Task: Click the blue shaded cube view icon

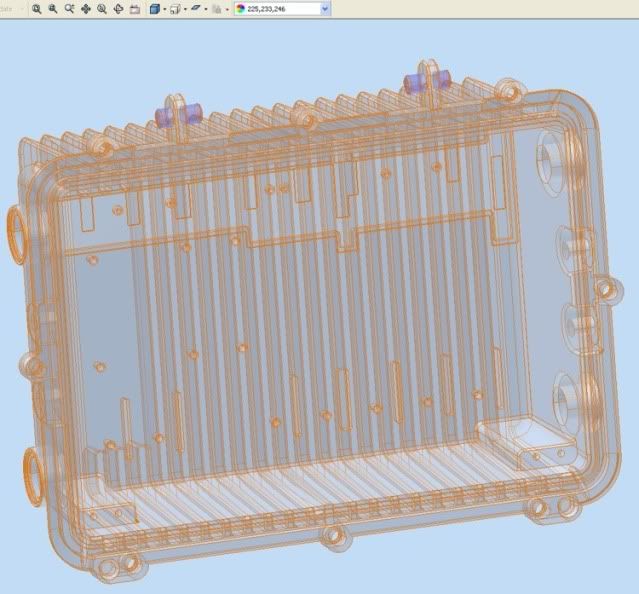Action: click(154, 8)
